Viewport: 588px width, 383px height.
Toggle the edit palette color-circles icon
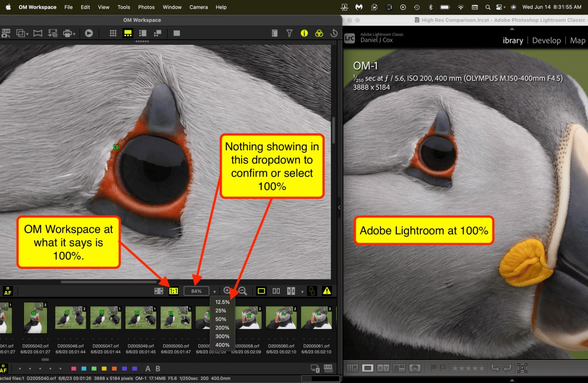319,33
